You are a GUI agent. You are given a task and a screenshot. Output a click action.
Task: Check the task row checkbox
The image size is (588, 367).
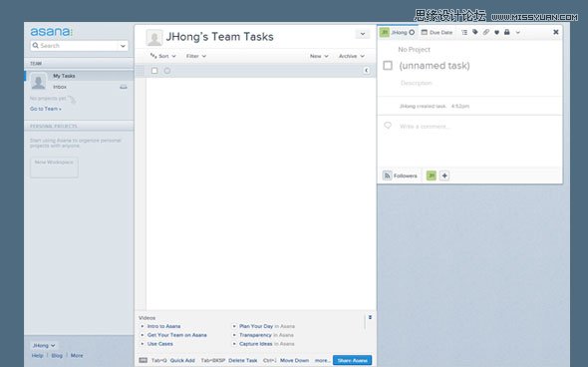click(154, 71)
